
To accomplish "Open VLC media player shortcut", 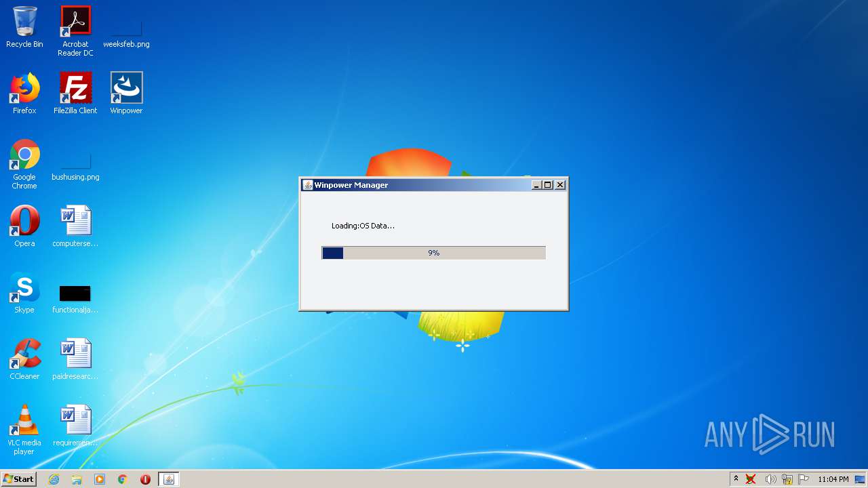I will coord(24,430).
